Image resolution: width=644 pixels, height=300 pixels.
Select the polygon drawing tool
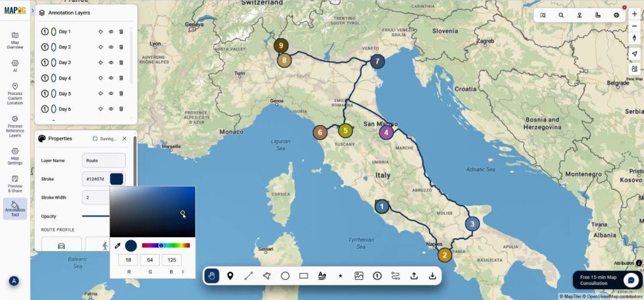pyautogui.click(x=267, y=275)
